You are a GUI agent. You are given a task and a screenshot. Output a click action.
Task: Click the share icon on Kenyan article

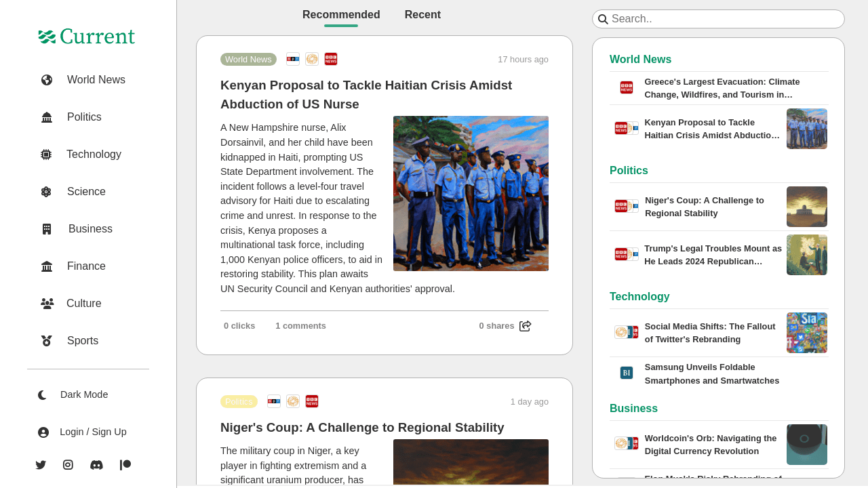click(x=525, y=326)
